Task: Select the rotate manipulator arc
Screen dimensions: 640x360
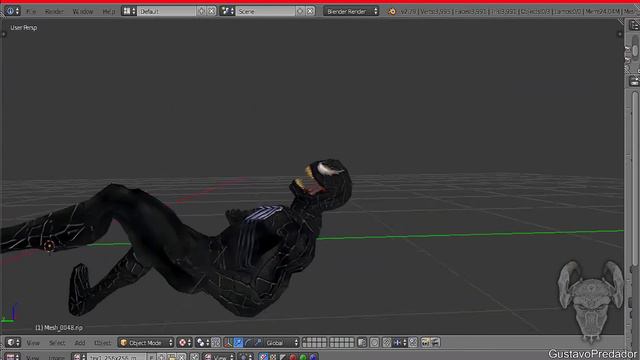Action: [x=248, y=342]
